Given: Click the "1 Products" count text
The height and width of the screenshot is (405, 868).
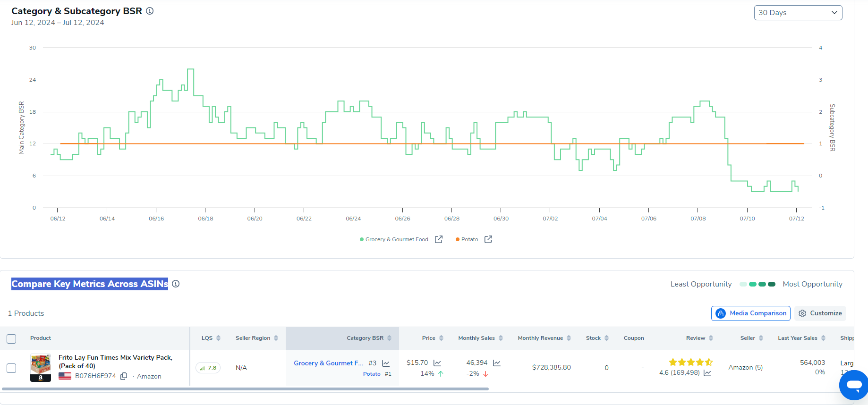Looking at the screenshot, I should click(26, 313).
